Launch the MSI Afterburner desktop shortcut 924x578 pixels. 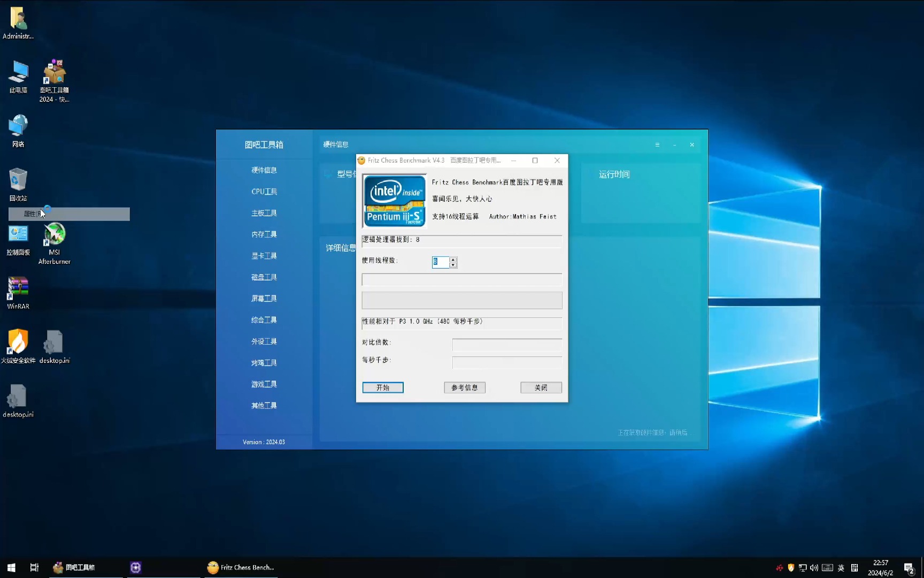[x=54, y=244]
